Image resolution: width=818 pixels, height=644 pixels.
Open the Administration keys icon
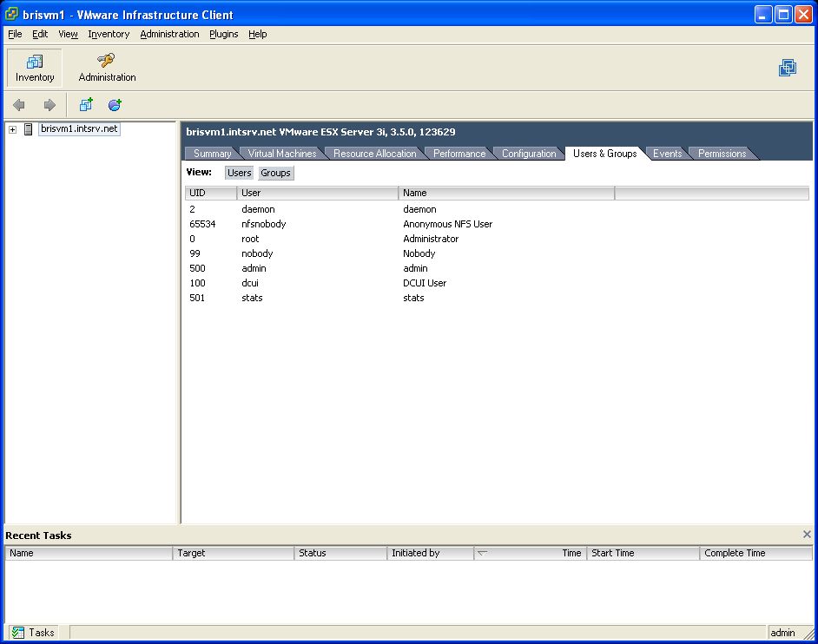point(107,61)
